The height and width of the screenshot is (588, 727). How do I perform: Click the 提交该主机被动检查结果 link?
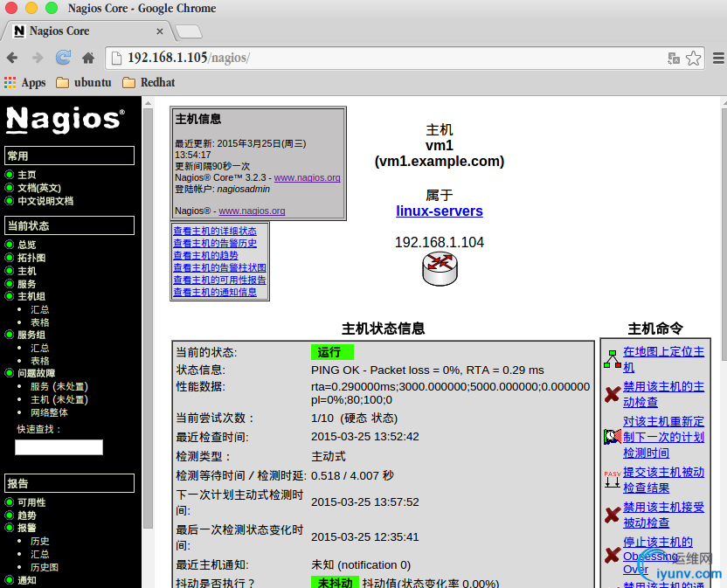[663, 480]
